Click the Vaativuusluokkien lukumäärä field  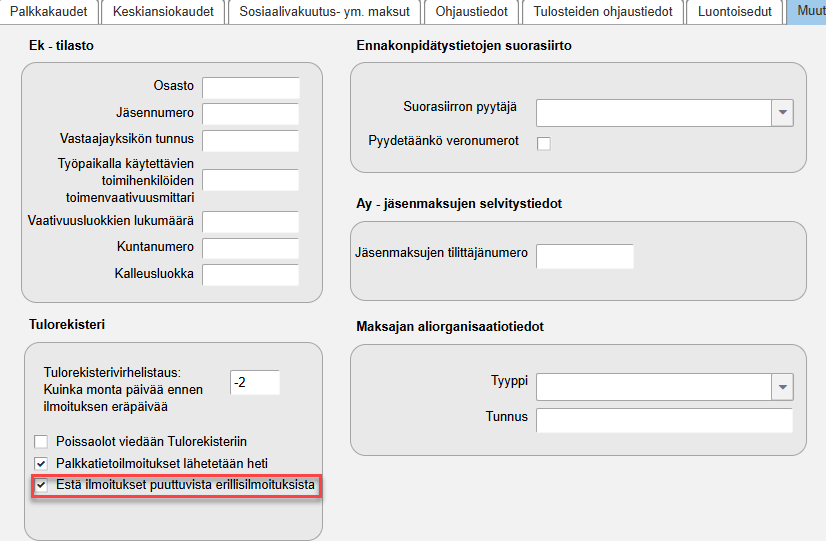point(251,222)
